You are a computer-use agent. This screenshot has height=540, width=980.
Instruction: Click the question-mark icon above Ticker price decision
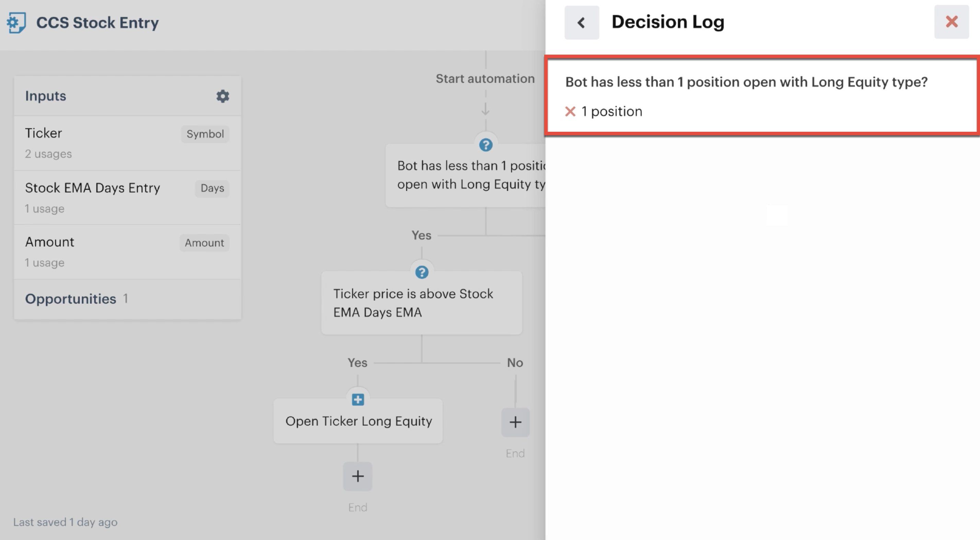[x=422, y=272]
